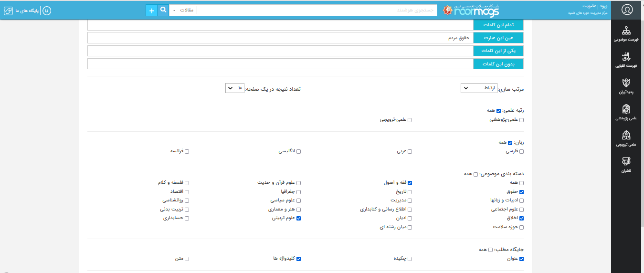Screen dimensions: 644x273
Task: Click the عین این عبارت input field
Action: [x=280, y=38]
